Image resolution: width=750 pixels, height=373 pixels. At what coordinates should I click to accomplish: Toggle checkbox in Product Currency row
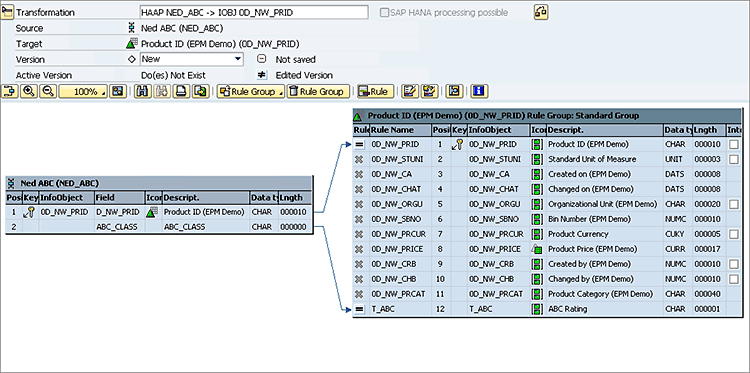(733, 234)
